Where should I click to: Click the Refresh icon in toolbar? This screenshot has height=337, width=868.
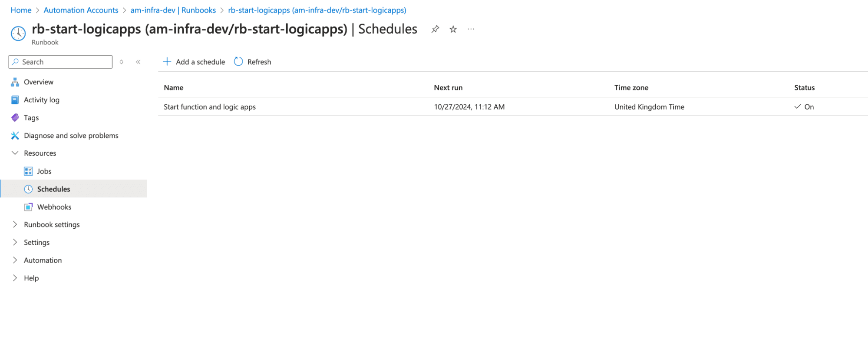pyautogui.click(x=238, y=62)
